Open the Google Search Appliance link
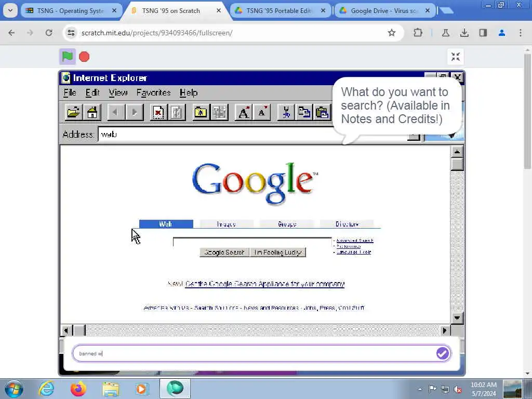The image size is (532, 399). [x=265, y=284]
